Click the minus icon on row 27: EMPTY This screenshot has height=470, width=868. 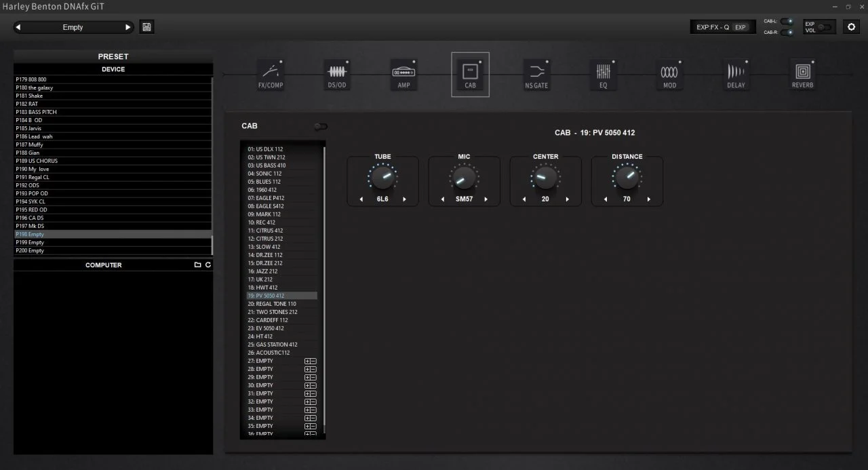coord(313,361)
